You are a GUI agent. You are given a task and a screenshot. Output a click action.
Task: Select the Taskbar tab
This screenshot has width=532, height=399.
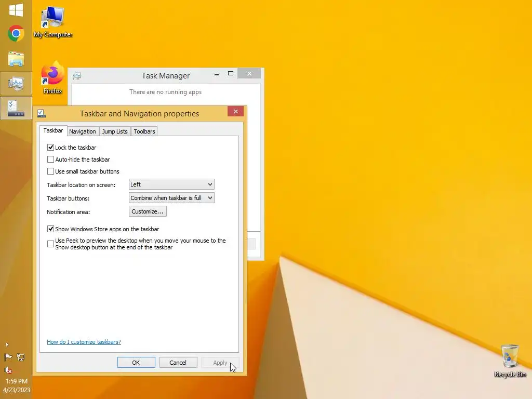(53, 130)
